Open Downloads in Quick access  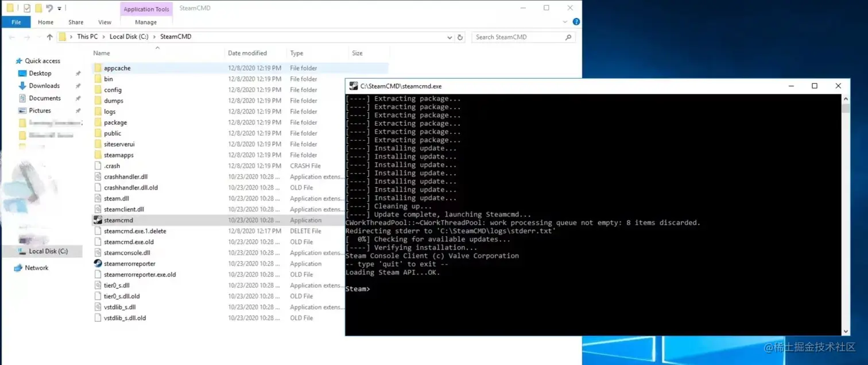tap(44, 86)
